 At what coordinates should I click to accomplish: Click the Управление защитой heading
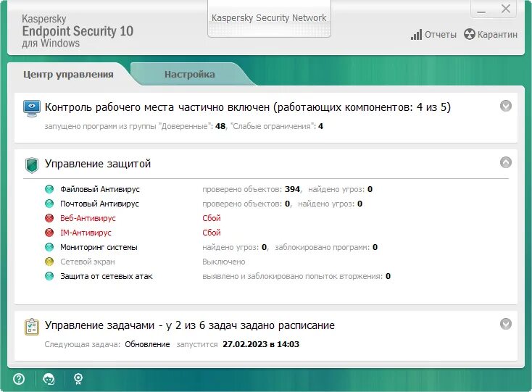pos(98,164)
